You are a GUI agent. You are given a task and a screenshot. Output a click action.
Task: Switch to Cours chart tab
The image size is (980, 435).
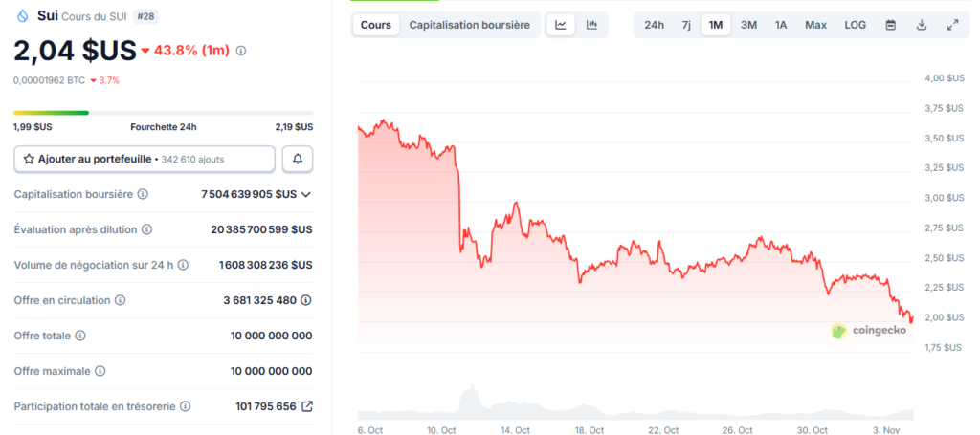pos(376,25)
